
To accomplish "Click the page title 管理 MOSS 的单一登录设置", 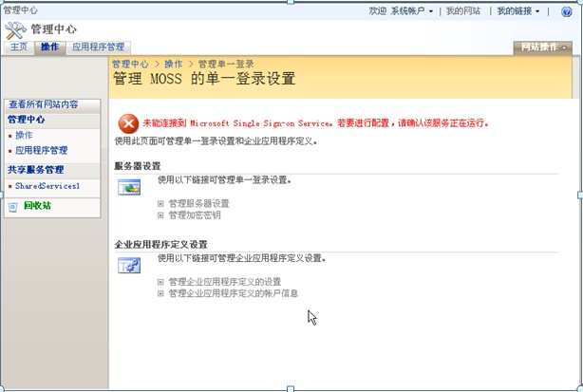I will 204,79.
